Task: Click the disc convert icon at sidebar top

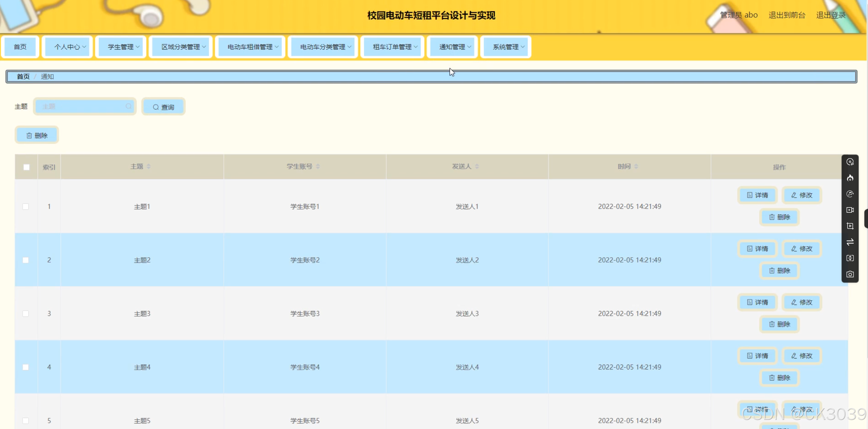Action: coord(850,162)
